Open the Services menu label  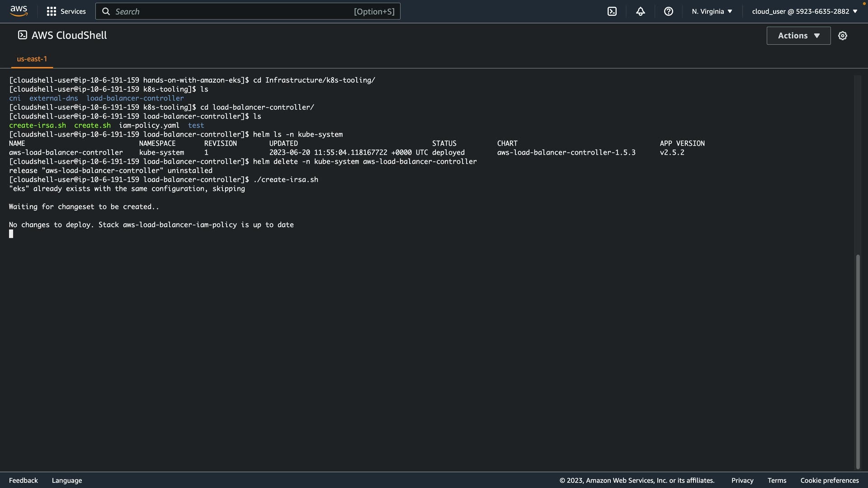coord(73,11)
